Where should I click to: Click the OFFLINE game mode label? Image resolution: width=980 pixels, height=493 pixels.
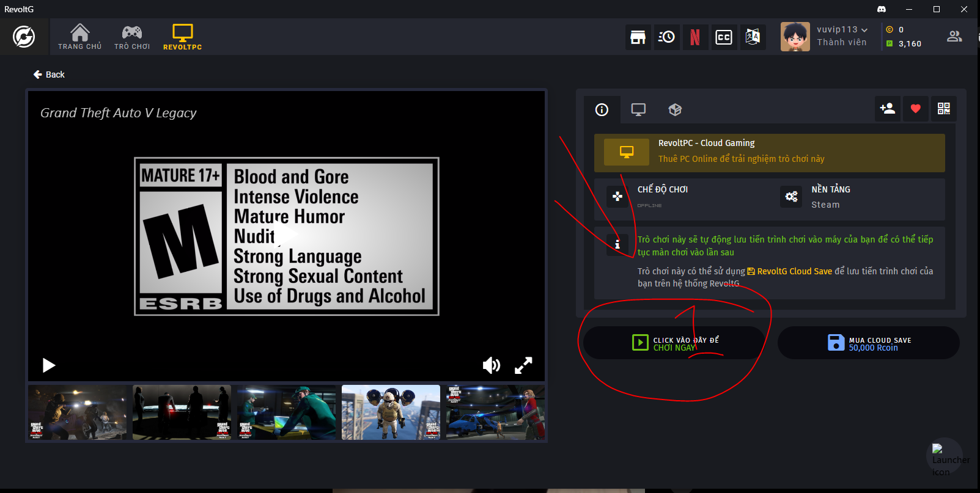[649, 205]
